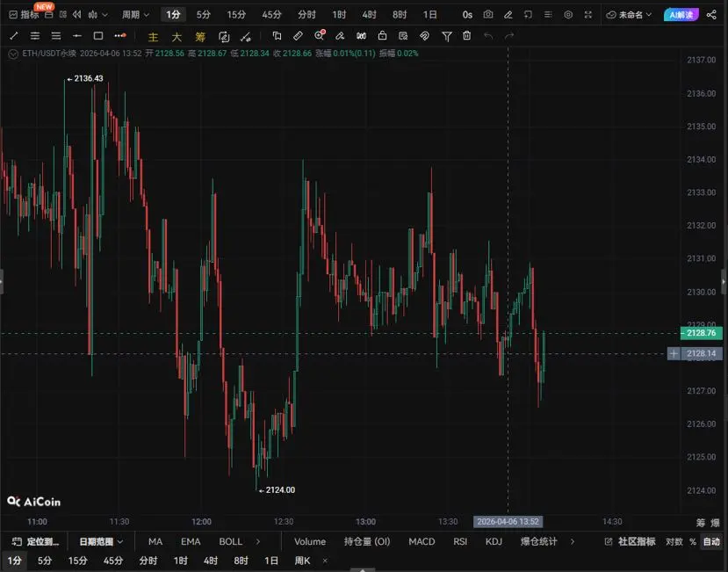Click the ruler measure tool
Viewport: 728px width, 572px height.
click(x=298, y=36)
